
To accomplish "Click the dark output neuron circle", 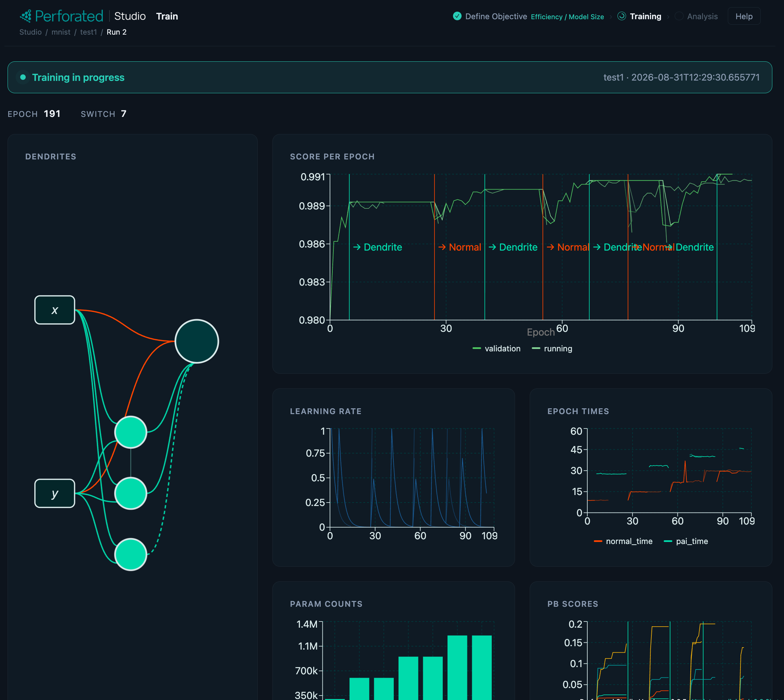I will coord(197,341).
